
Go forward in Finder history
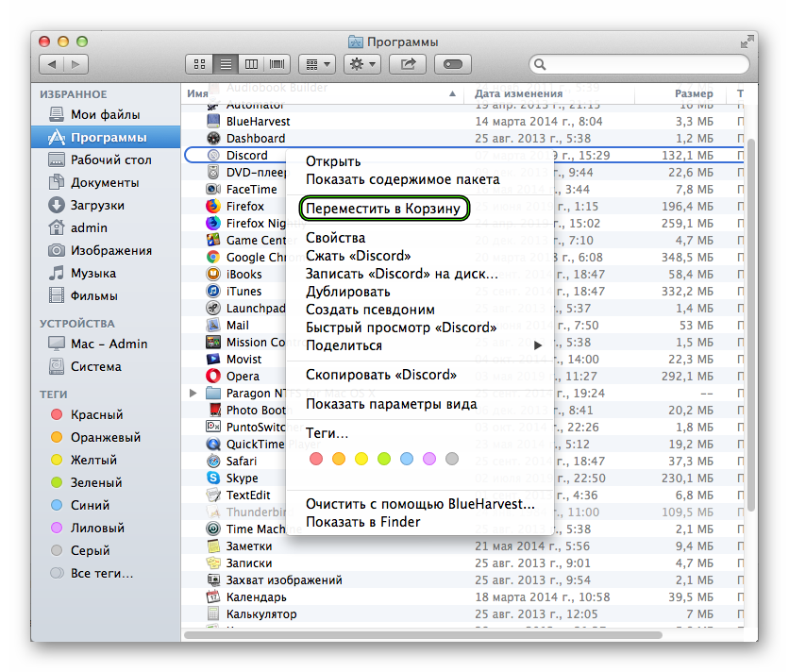[76, 64]
